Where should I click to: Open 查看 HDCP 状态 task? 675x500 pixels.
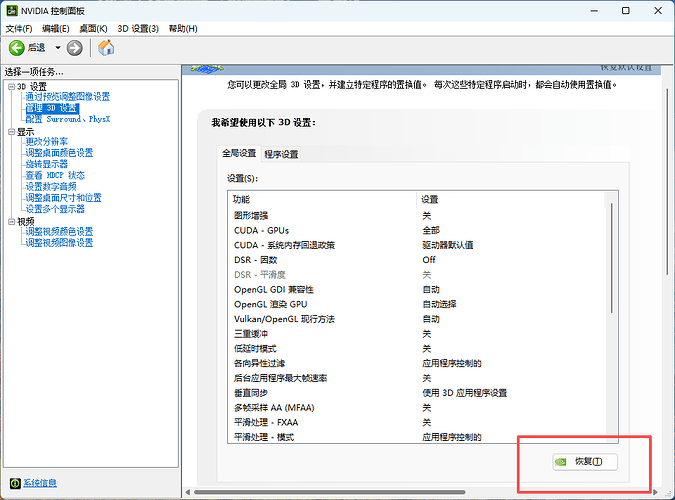pyautogui.click(x=55, y=175)
